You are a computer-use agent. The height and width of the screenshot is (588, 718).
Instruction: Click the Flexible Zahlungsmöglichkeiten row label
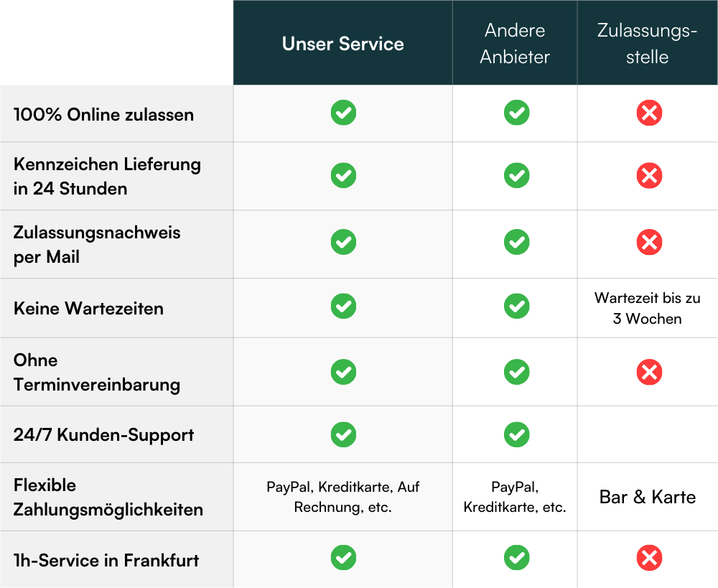pyautogui.click(x=108, y=498)
